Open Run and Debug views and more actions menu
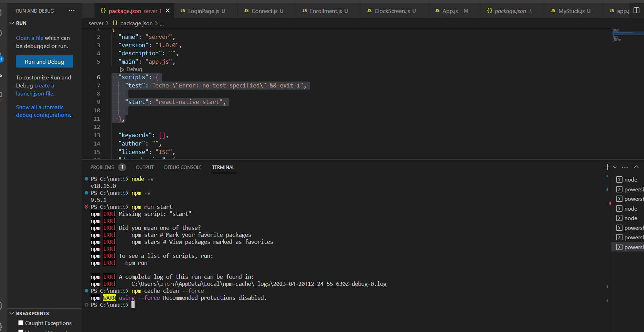The width and height of the screenshot is (644, 332). click(72, 10)
